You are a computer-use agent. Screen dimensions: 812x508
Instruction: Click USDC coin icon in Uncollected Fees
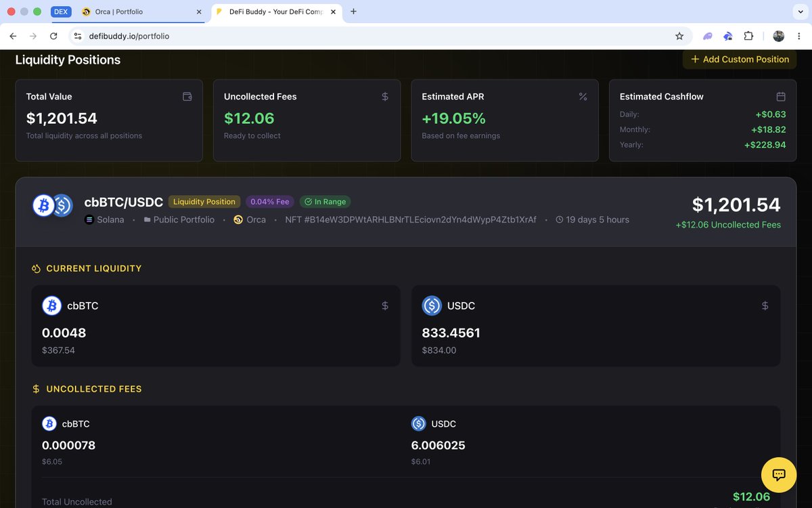(419, 424)
